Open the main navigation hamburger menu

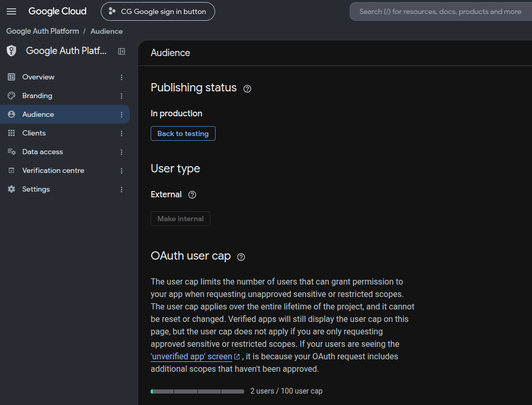11,11
